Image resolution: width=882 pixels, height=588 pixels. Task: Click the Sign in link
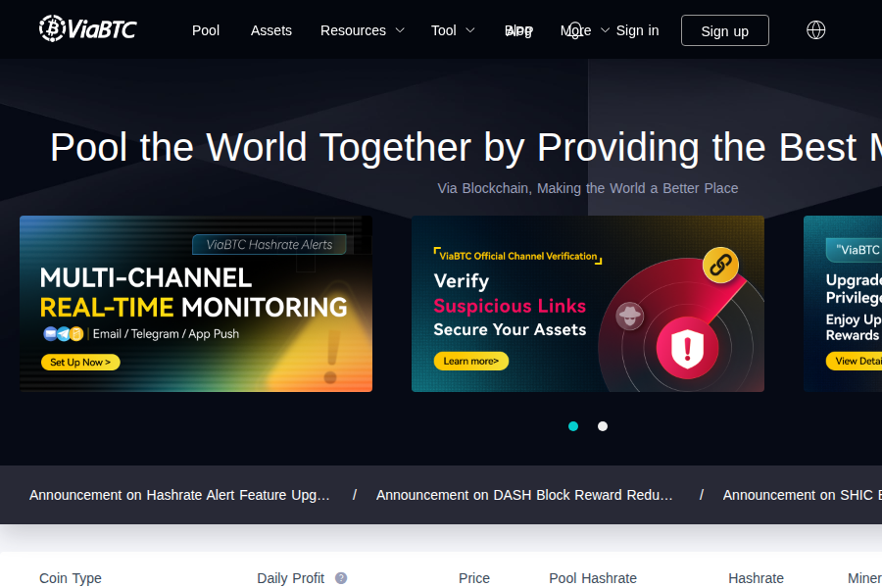point(637,30)
